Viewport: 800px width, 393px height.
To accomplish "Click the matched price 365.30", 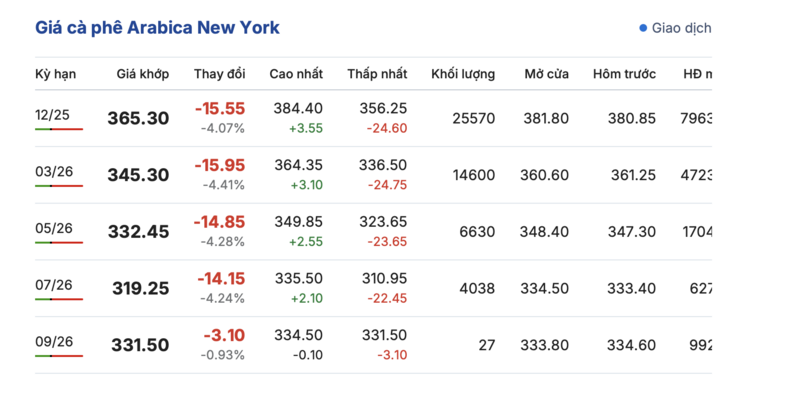I will pyautogui.click(x=138, y=118).
